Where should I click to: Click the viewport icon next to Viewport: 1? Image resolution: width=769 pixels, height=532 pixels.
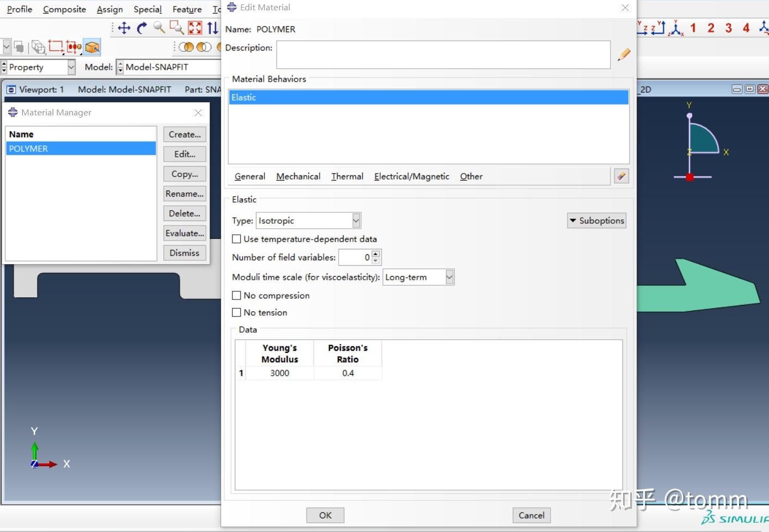click(x=11, y=89)
